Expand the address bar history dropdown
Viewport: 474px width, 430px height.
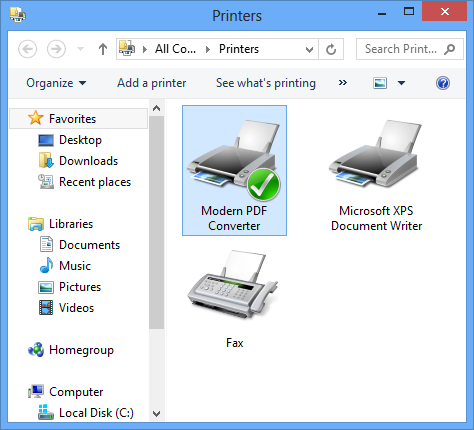(x=309, y=50)
